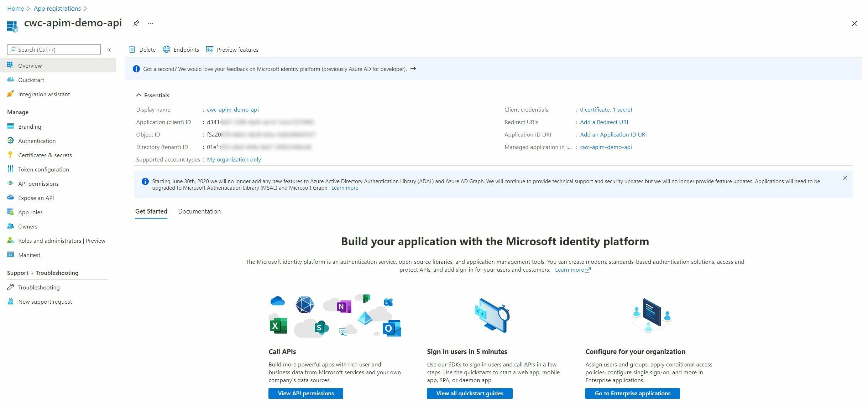The image size is (868, 406).
Task: Pin cwc-apim-demo-api to dashboard
Action: [136, 23]
